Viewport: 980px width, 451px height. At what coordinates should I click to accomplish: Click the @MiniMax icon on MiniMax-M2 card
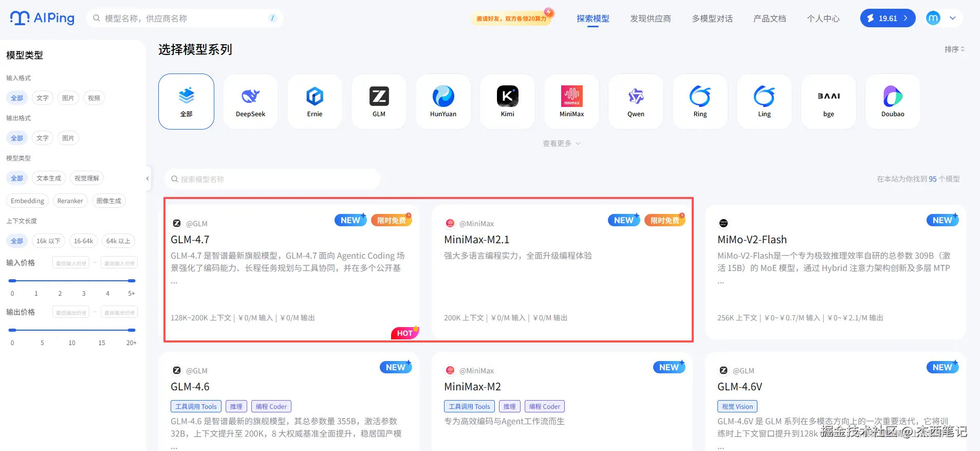click(x=450, y=370)
